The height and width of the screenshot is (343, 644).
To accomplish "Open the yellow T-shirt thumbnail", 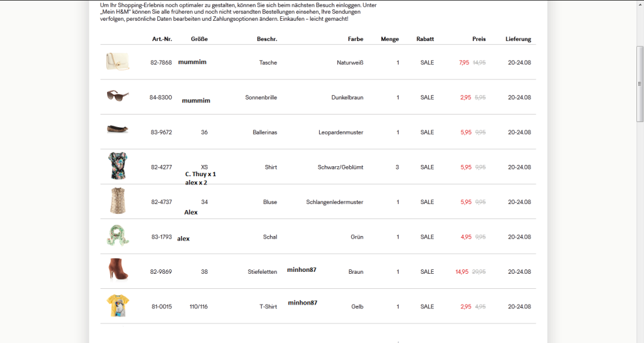I will click(118, 305).
